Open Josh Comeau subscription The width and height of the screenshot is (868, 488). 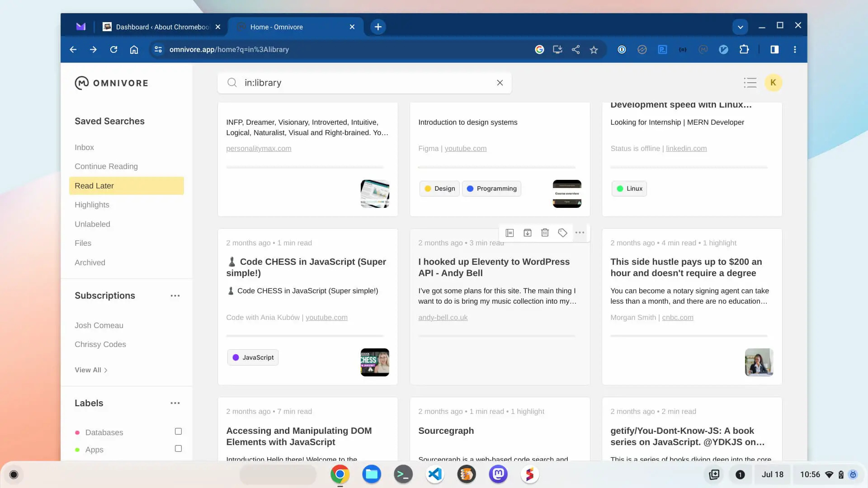(x=99, y=325)
